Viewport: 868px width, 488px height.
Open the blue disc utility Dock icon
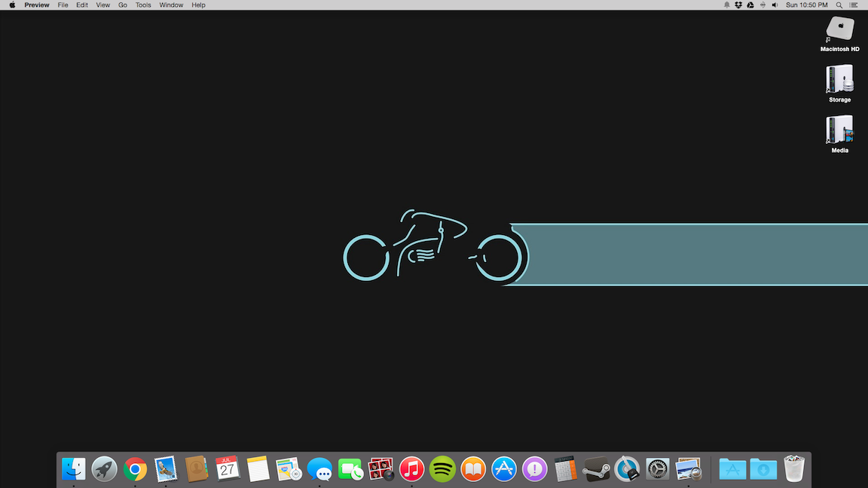(x=627, y=469)
